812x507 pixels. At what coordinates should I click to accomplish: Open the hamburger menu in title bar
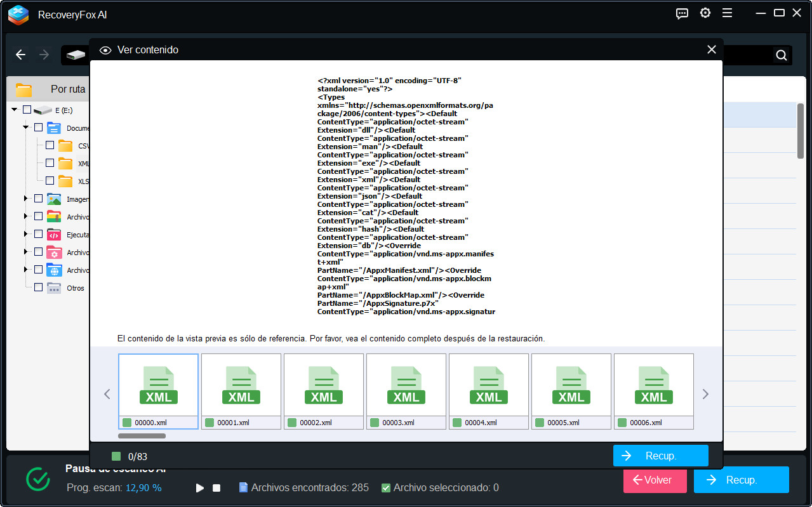728,13
